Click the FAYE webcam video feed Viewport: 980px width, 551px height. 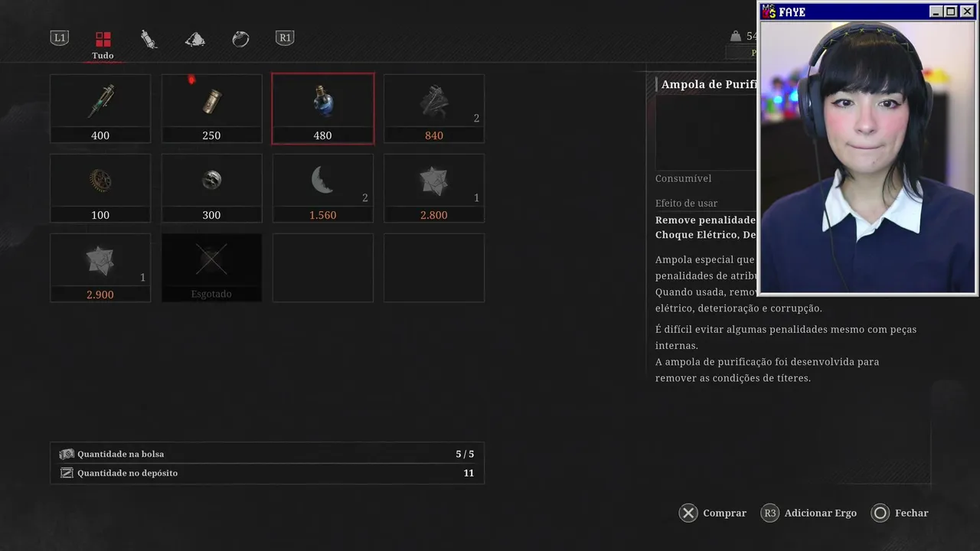[867, 156]
